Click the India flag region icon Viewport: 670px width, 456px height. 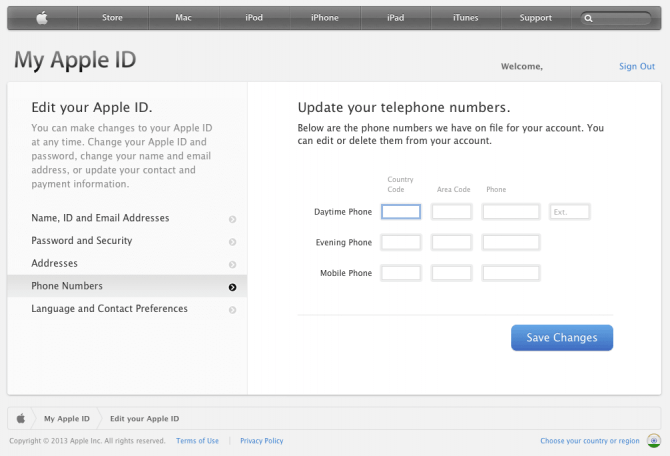tap(653, 440)
